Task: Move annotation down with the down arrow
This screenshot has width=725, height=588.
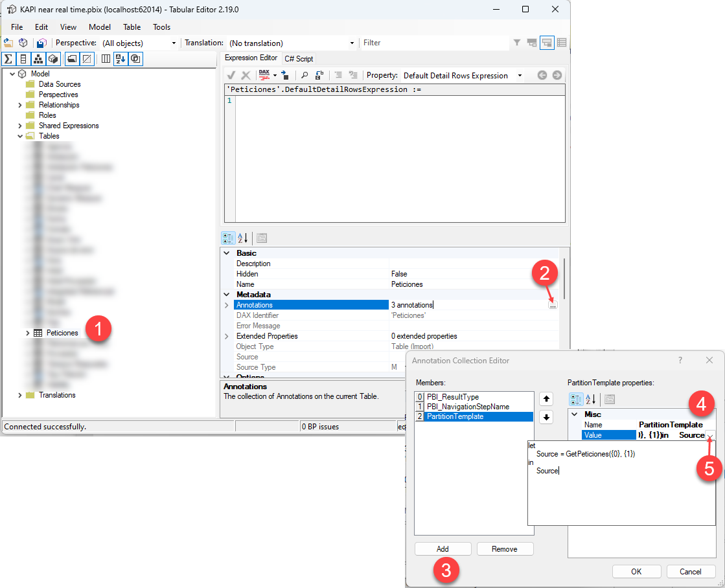Action: 546,418
